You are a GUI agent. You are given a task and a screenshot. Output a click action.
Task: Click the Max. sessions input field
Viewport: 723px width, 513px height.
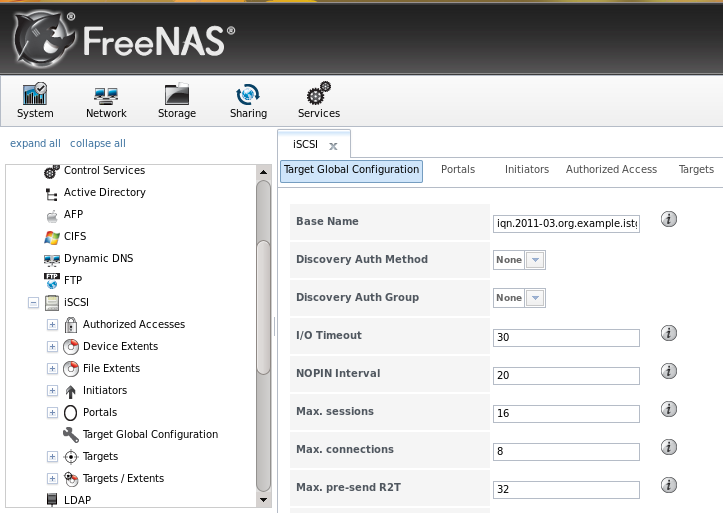tap(566, 413)
